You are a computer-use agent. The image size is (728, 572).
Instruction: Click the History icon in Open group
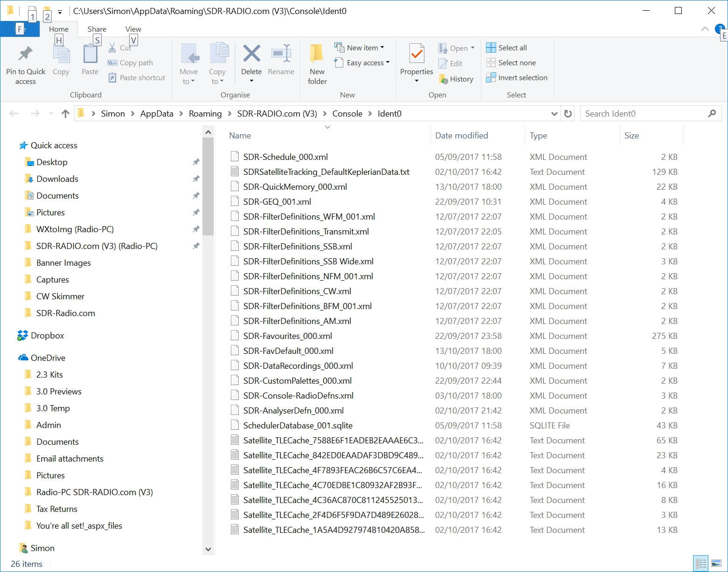[444, 79]
